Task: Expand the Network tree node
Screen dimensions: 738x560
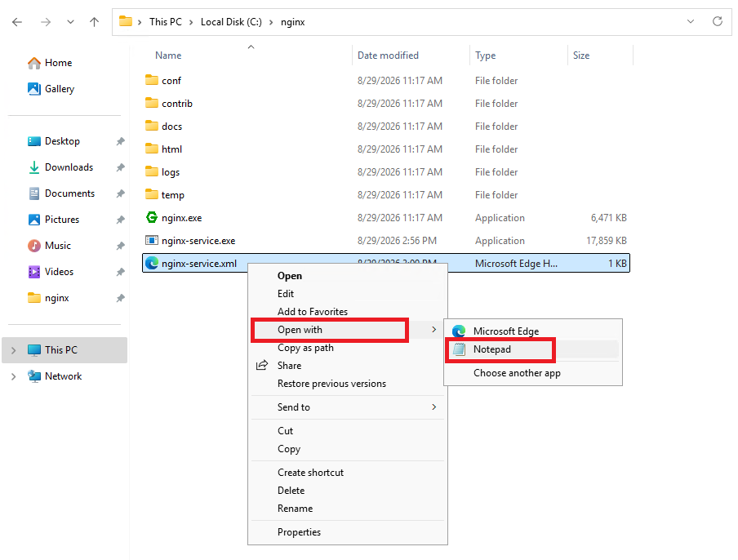Action: (14, 376)
